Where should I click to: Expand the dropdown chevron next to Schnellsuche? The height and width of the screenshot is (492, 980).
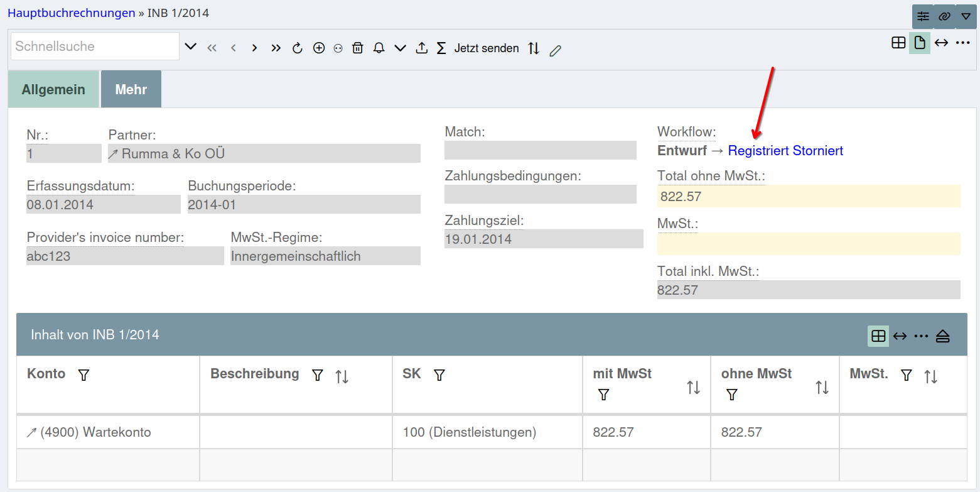pyautogui.click(x=191, y=47)
